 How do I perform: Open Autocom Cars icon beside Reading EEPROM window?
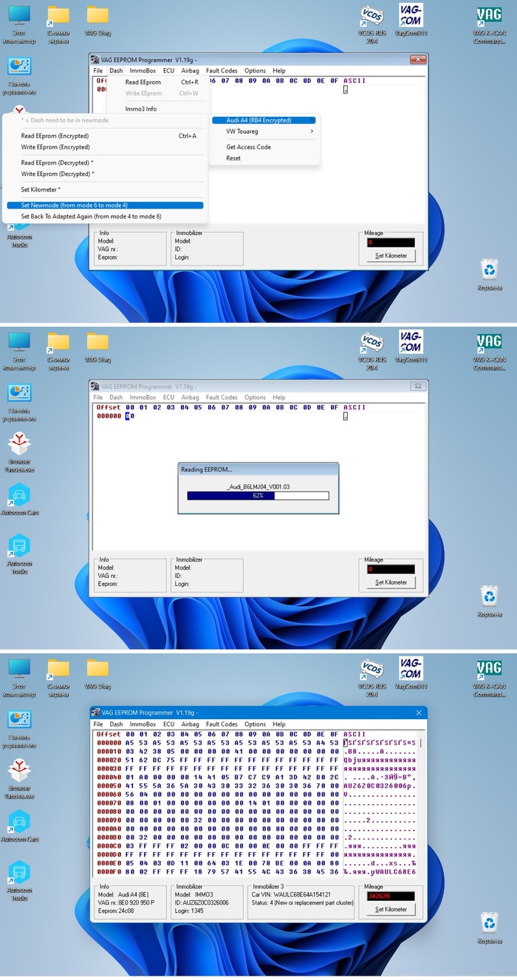coord(19,499)
